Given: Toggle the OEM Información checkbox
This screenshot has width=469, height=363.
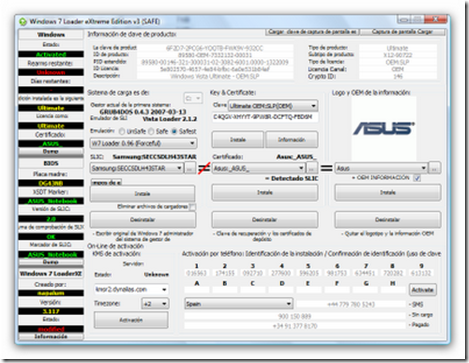Looking at the screenshot, I should click(x=417, y=178).
